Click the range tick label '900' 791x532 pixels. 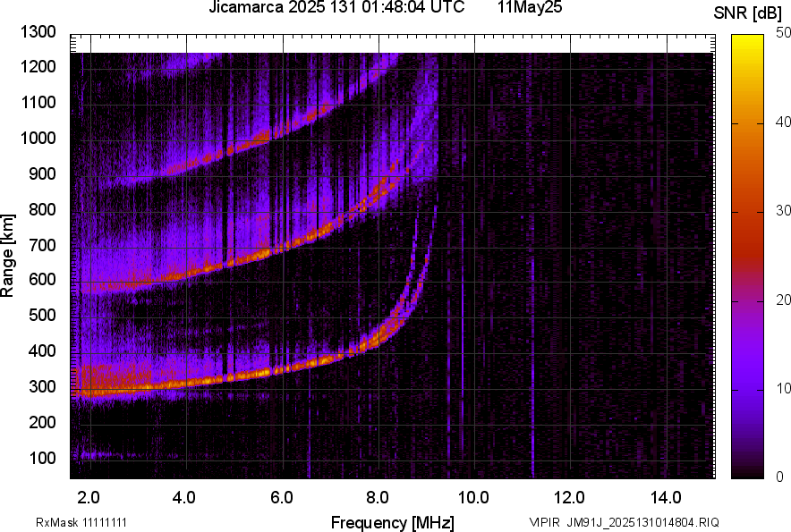pos(42,173)
